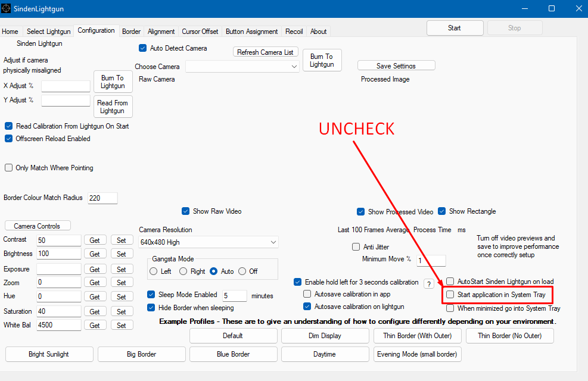Open the question mark help button

click(428, 283)
